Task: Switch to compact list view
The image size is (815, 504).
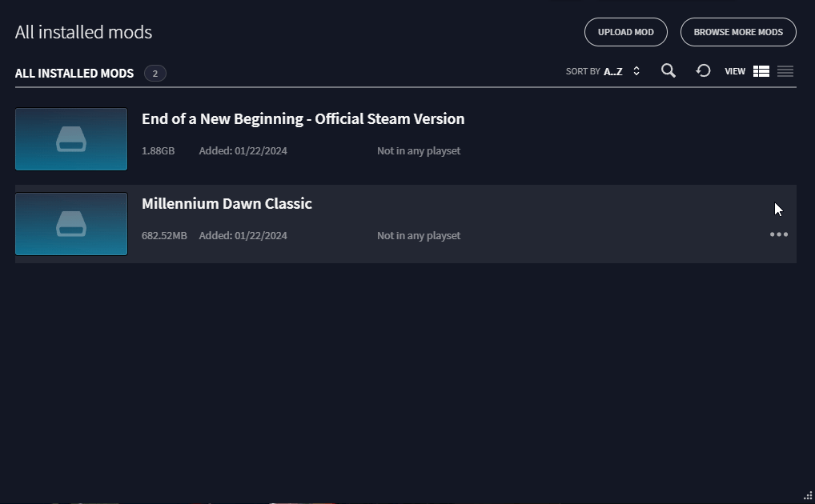Action: click(785, 71)
